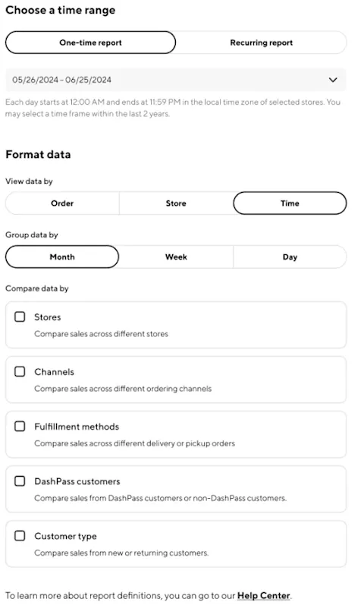Screen dimensions: 364x605
Task: Group data by Month
Action: click(x=62, y=257)
